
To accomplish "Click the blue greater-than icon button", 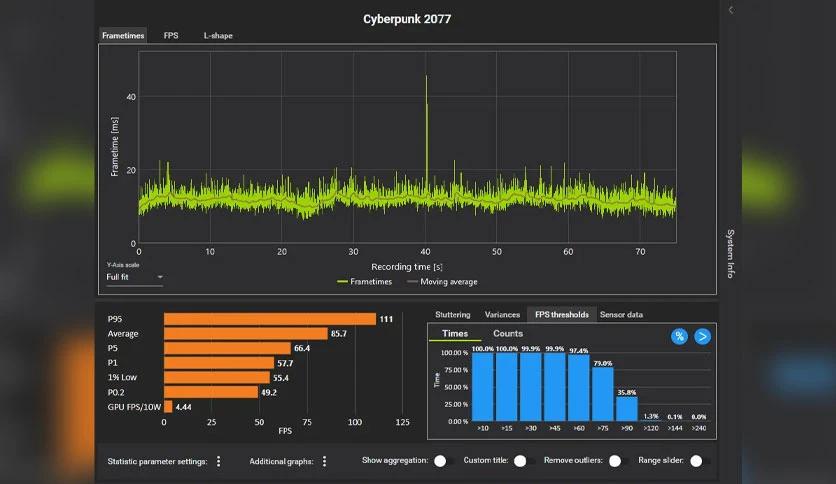I will click(x=703, y=336).
